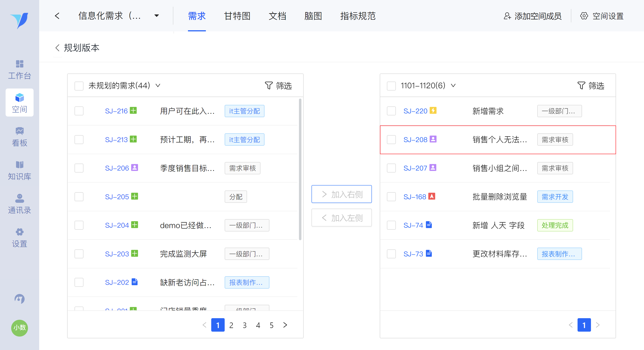The image size is (644, 350).
Task: Click the filter icon in unplanned requirements panel
Action: pos(269,86)
